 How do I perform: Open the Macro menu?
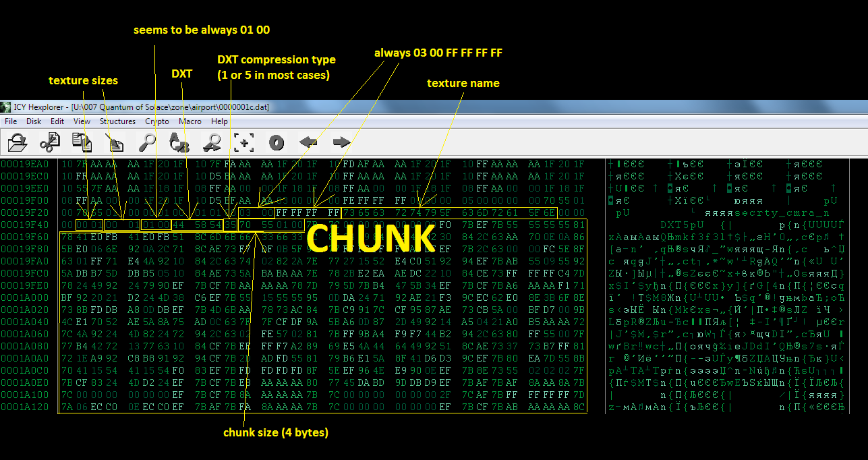pyautogui.click(x=190, y=121)
